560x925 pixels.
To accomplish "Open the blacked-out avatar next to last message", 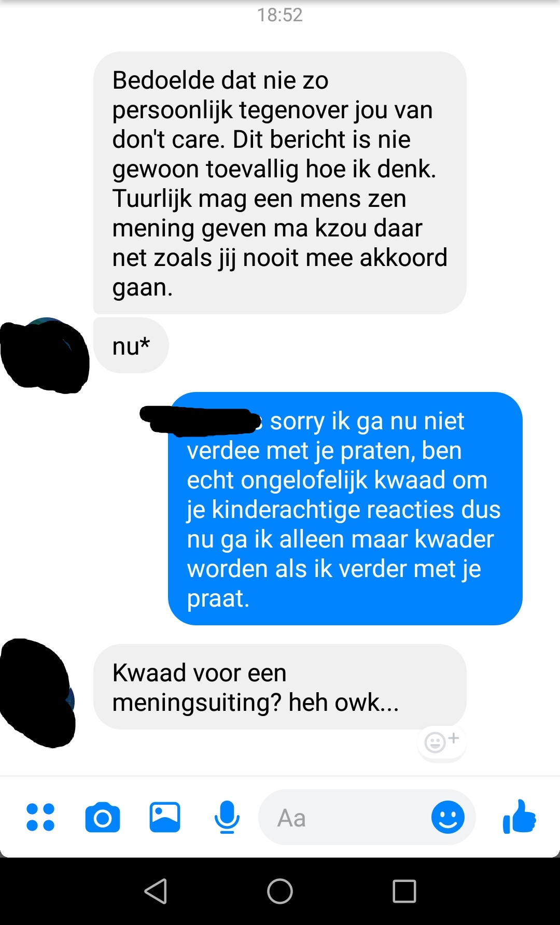I will coord(38,693).
